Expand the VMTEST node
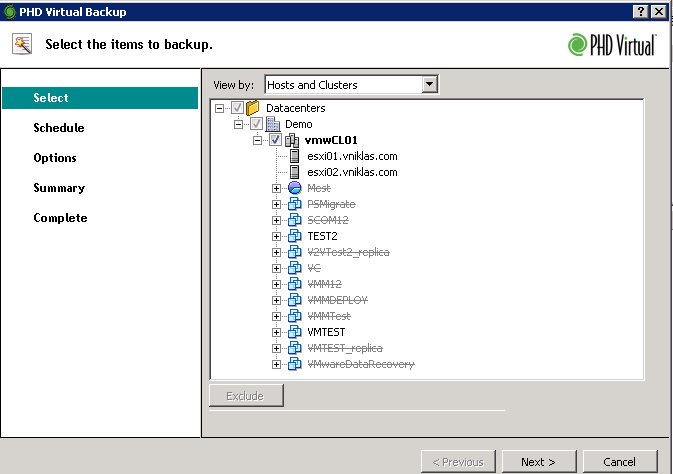Screen dimensions: 673x474 (x=276, y=332)
